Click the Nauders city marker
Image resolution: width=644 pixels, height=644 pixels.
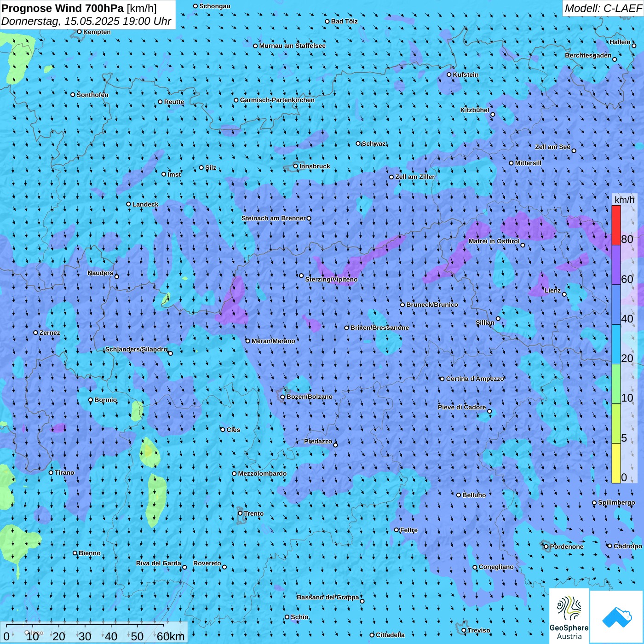tap(117, 276)
